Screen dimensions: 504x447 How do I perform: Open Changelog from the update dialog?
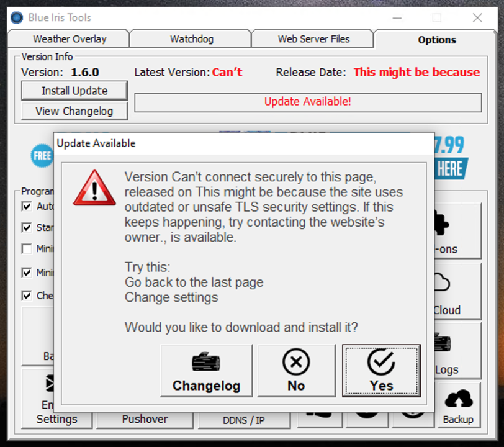pyautogui.click(x=206, y=371)
